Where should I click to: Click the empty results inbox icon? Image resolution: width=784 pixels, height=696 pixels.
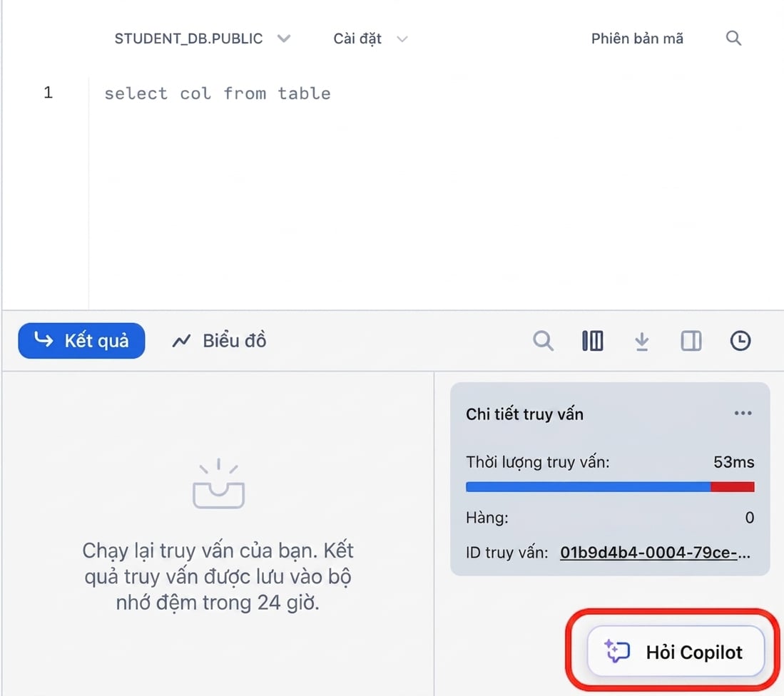tap(218, 483)
